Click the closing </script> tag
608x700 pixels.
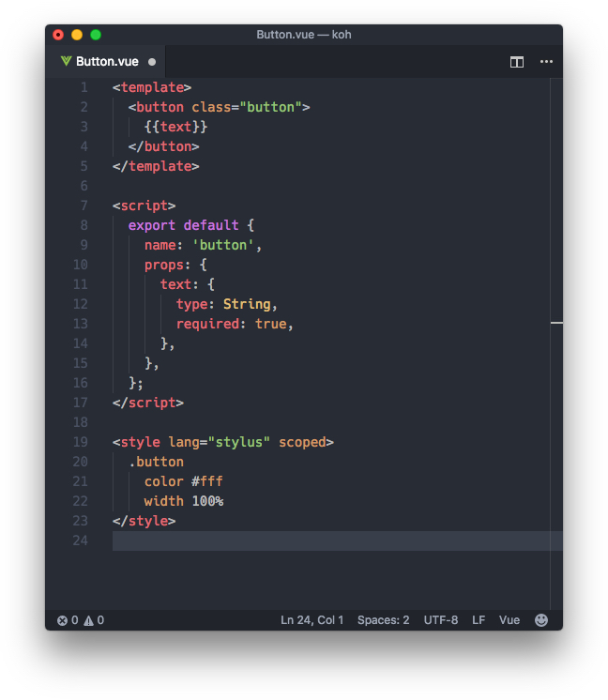147,403
